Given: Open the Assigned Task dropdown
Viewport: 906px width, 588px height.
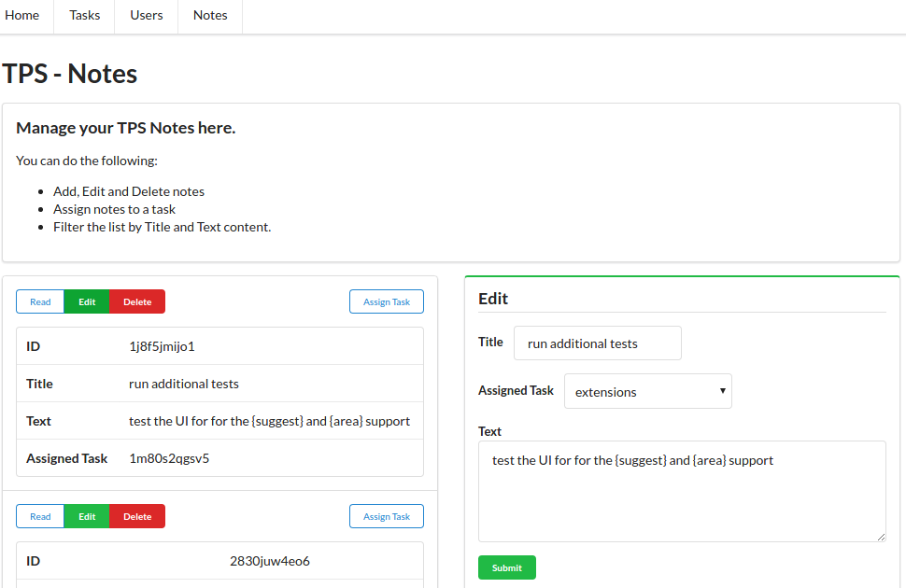Looking at the screenshot, I should click(648, 392).
